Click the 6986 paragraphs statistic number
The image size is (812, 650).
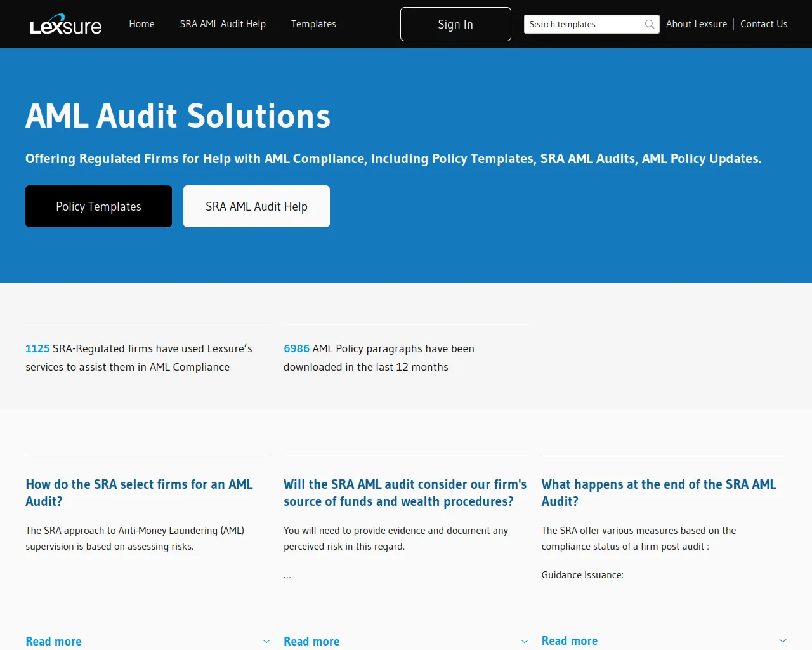point(296,348)
